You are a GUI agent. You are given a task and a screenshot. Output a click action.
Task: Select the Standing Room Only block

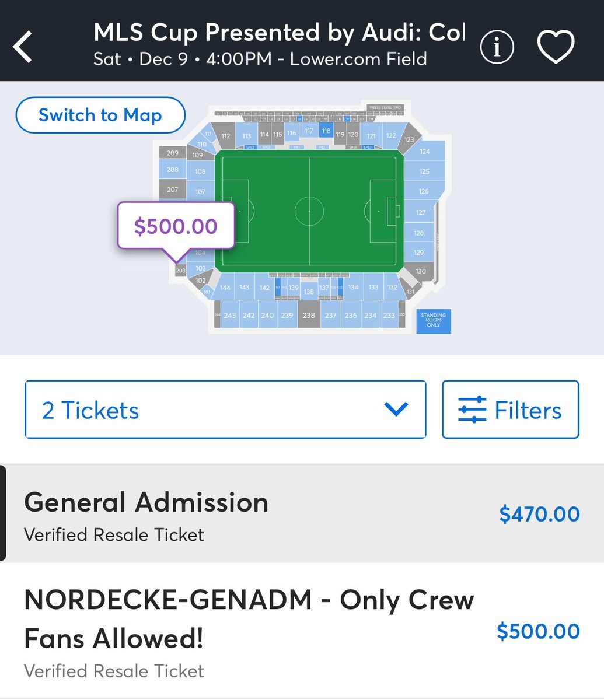click(x=433, y=320)
